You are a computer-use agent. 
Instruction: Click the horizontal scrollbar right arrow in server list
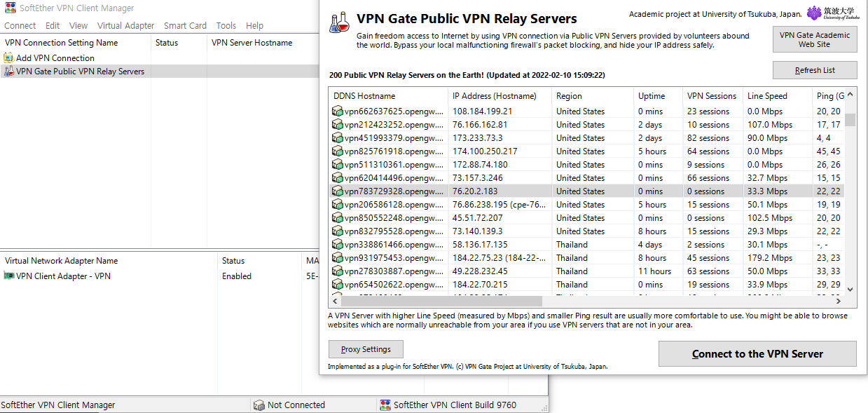click(x=839, y=301)
